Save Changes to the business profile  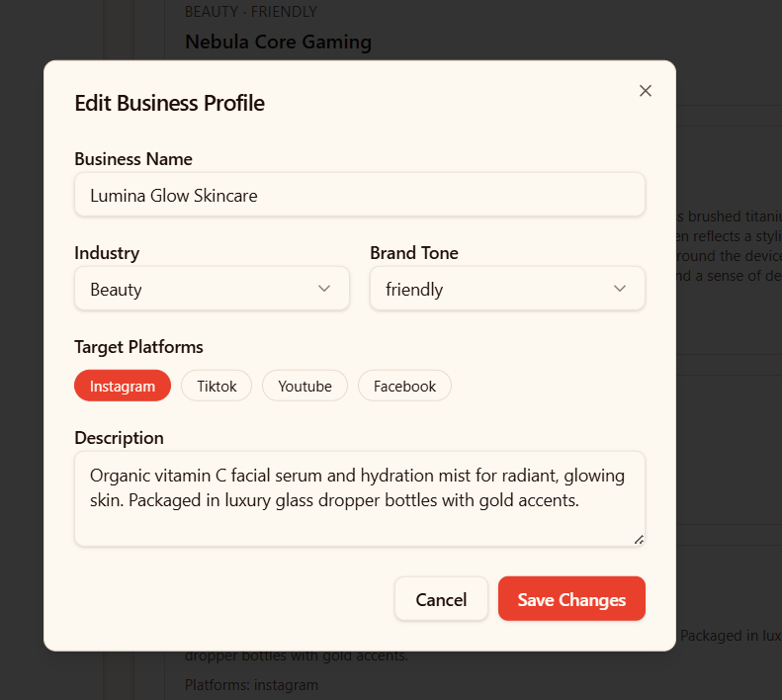[571, 599]
